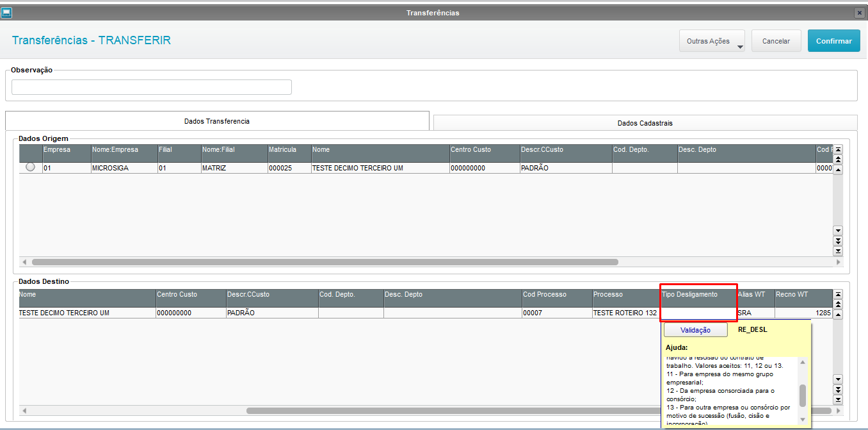Click the Validação button in help popup
This screenshot has width=868, height=430.
pos(696,330)
